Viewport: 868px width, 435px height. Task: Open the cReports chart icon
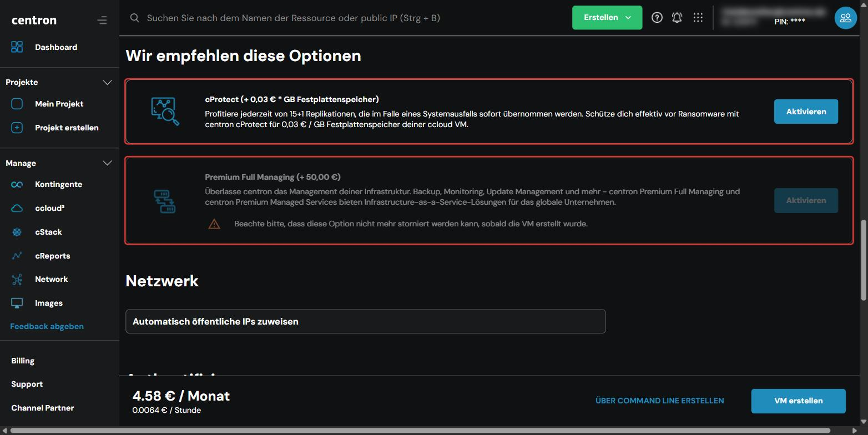coord(17,256)
